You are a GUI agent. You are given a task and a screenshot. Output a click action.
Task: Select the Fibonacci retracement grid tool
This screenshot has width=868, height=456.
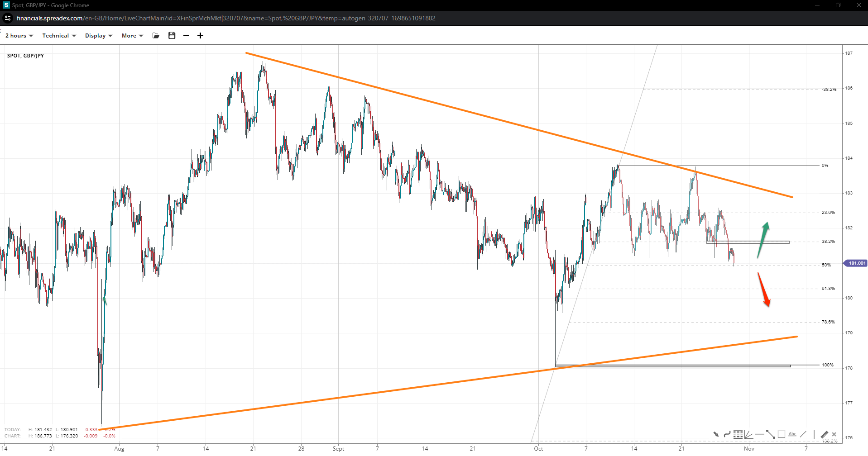point(738,434)
